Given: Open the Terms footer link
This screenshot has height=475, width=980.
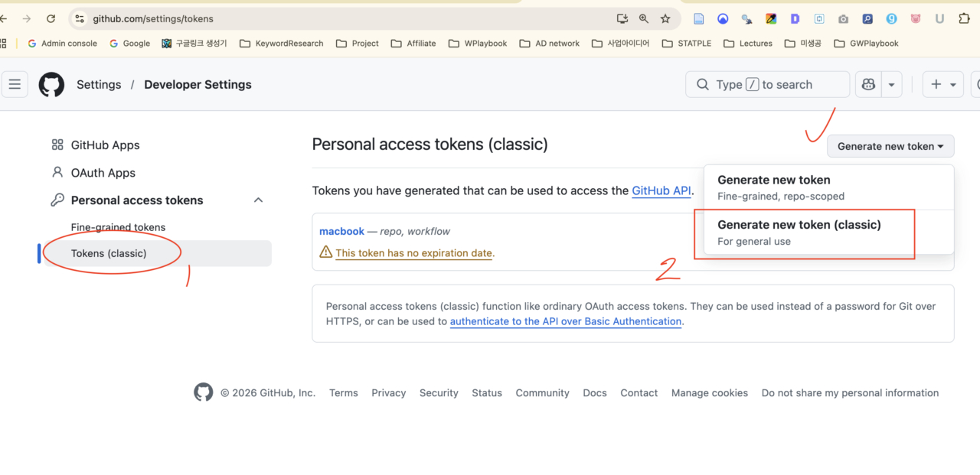Looking at the screenshot, I should (x=344, y=392).
